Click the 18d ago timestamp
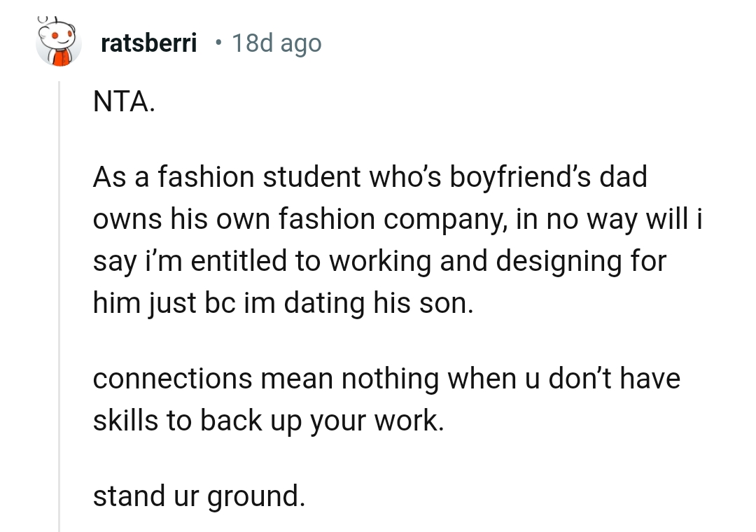 click(x=276, y=43)
